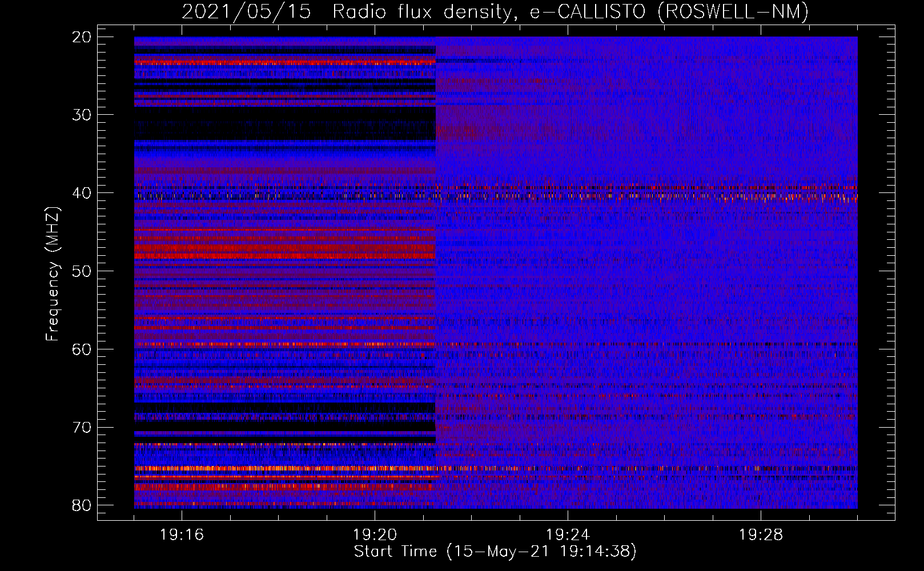Click the plot title "2021/05/15 Radio flux density, e-CALLISTO (ROSWELL-NM)"
Image resolution: width=924 pixels, height=571 pixels.
click(495, 11)
